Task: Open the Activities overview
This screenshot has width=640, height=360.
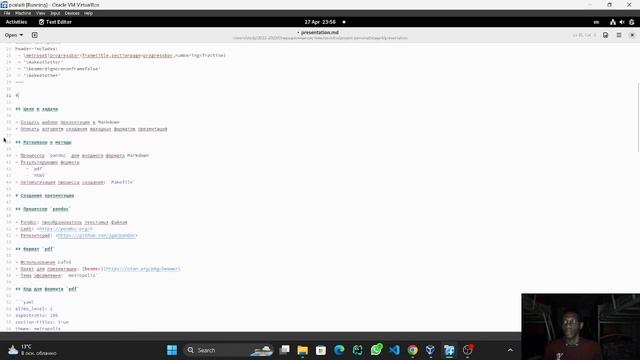Action: pyautogui.click(x=16, y=22)
